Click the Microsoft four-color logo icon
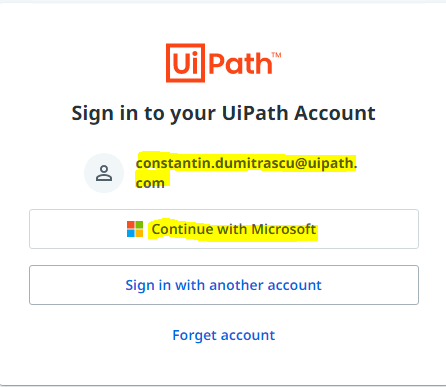Viewport: 446px width, 387px height. click(x=135, y=229)
